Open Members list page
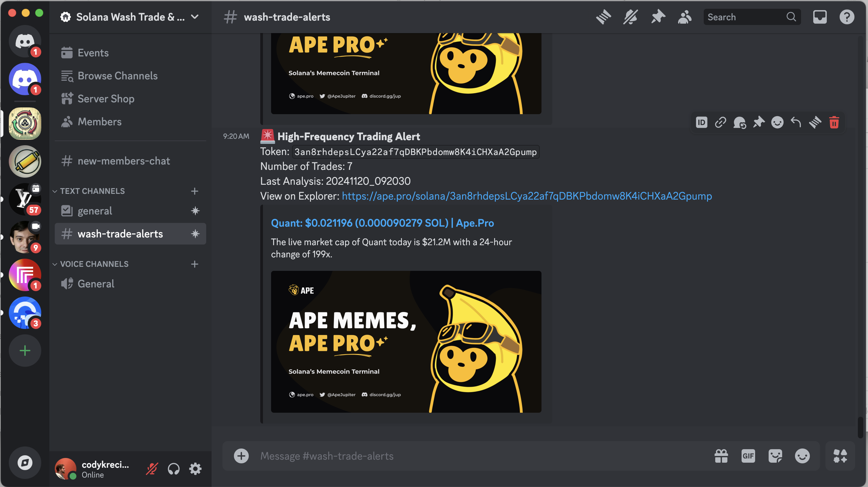The width and height of the screenshot is (868, 487). tap(130, 122)
